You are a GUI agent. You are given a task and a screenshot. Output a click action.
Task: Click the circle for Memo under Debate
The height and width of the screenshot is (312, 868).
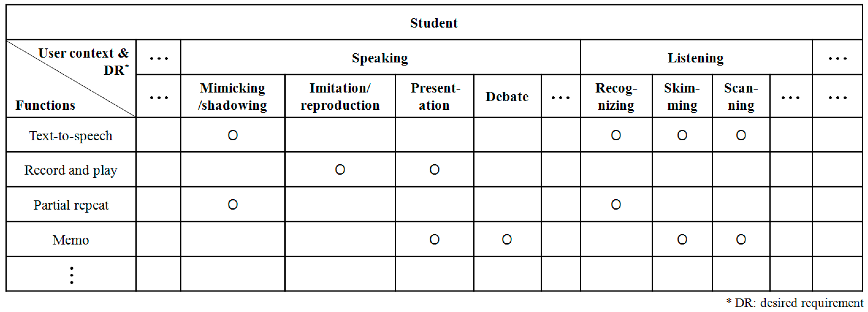coord(507,240)
